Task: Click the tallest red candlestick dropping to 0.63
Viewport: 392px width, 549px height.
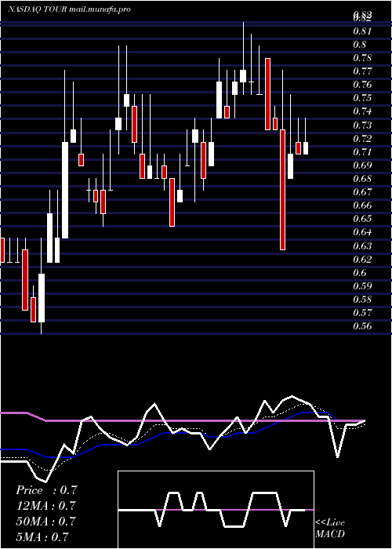Action: [282, 190]
